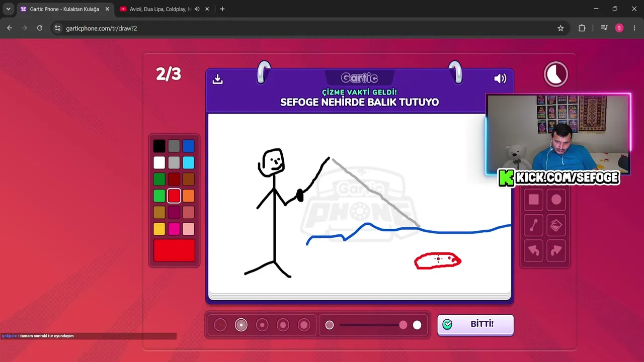Select the ellipse shape tool
This screenshot has width=644, height=362.
tap(556, 200)
